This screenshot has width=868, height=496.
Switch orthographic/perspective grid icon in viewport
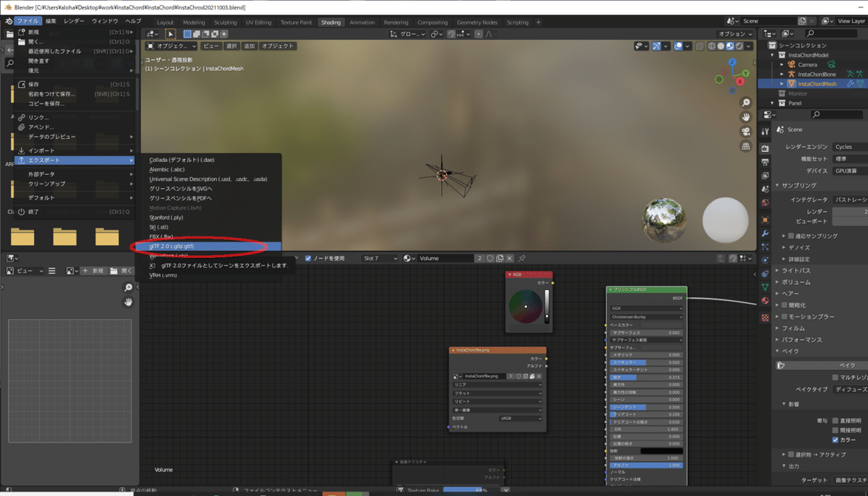click(x=745, y=146)
